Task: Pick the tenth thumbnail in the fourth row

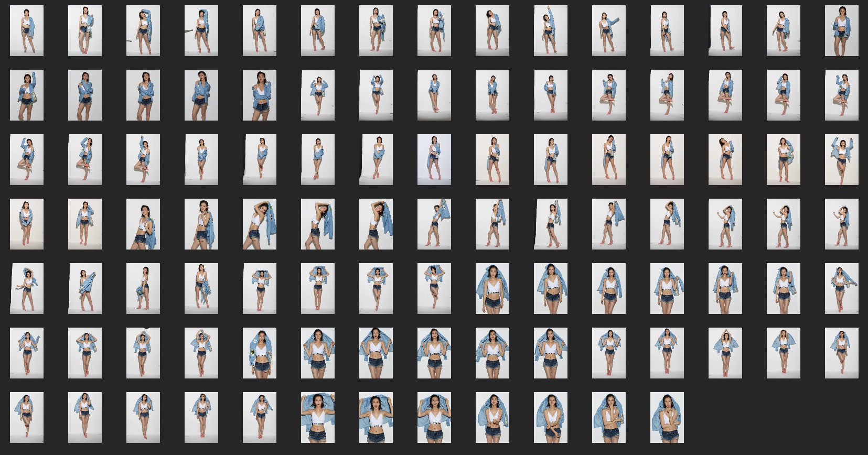Action: 551,224
